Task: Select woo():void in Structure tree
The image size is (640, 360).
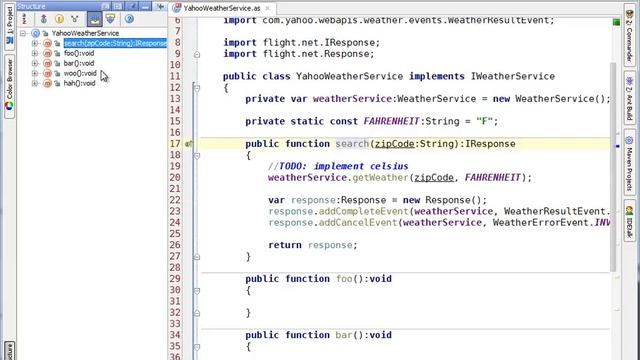Action: (80, 73)
